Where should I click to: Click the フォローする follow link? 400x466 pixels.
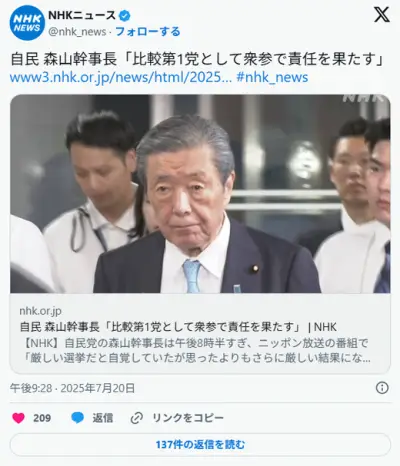(x=148, y=32)
